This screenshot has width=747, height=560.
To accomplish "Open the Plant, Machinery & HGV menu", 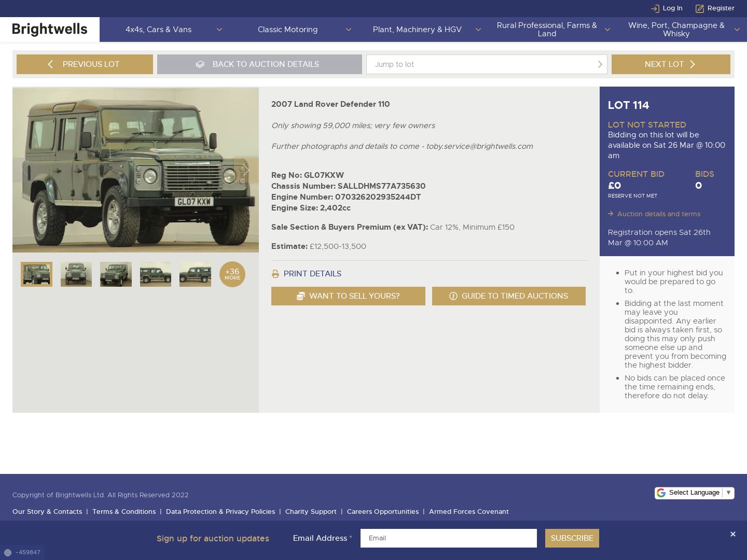I will (417, 30).
